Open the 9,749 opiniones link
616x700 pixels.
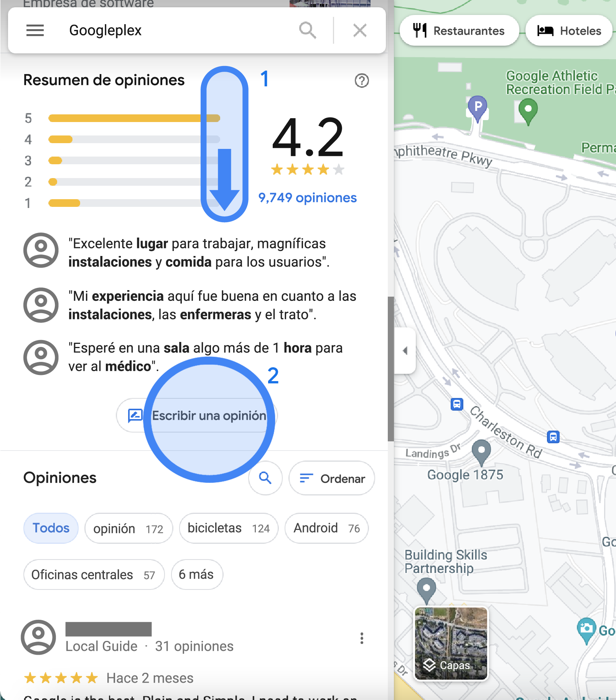[x=307, y=198]
